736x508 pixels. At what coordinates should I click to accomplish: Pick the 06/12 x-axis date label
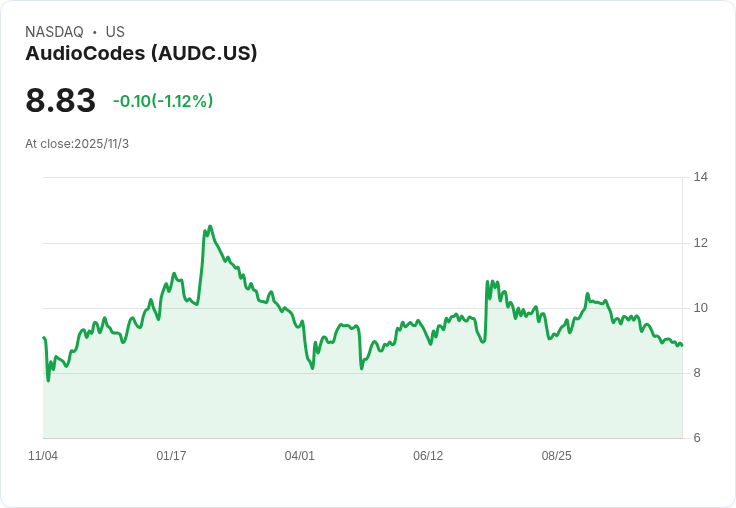click(428, 456)
